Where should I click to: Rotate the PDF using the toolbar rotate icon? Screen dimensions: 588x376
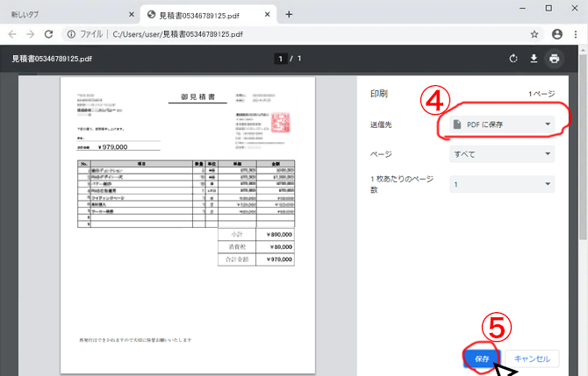pos(513,59)
